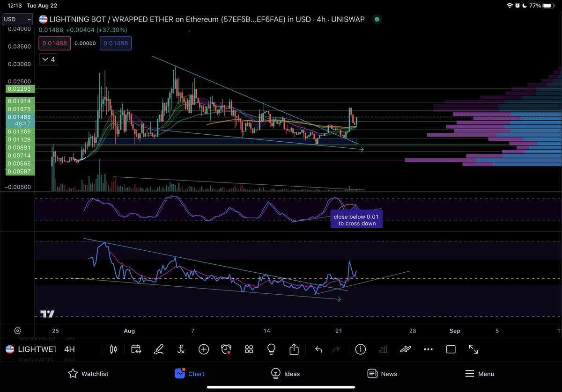Expand chart with diagonal arrows icon

coord(473,349)
